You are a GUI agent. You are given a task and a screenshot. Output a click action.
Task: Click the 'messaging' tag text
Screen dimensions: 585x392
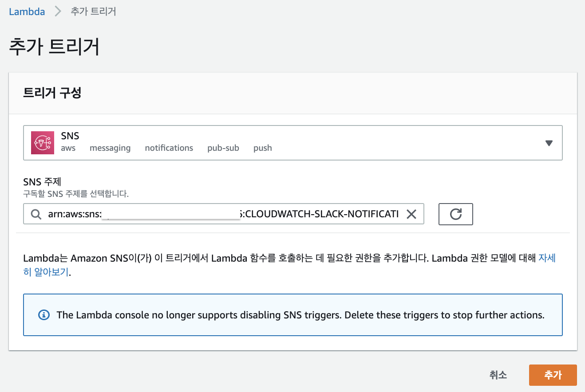[110, 148]
